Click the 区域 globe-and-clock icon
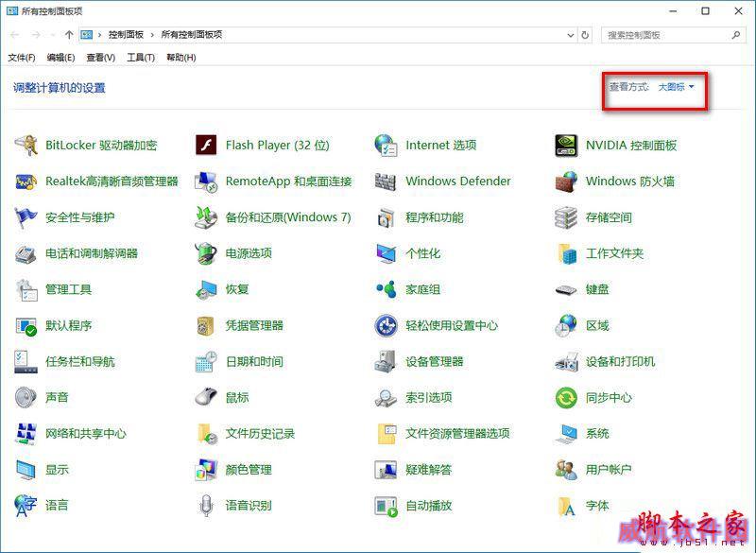The image size is (756, 553). (566, 326)
